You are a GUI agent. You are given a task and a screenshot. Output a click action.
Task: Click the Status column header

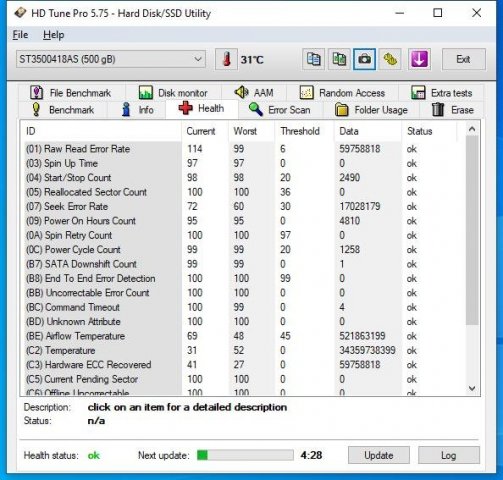coord(429,131)
